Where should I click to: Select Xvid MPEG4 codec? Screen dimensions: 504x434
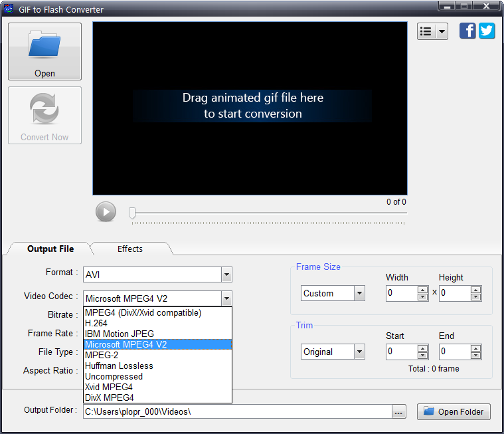pos(157,387)
